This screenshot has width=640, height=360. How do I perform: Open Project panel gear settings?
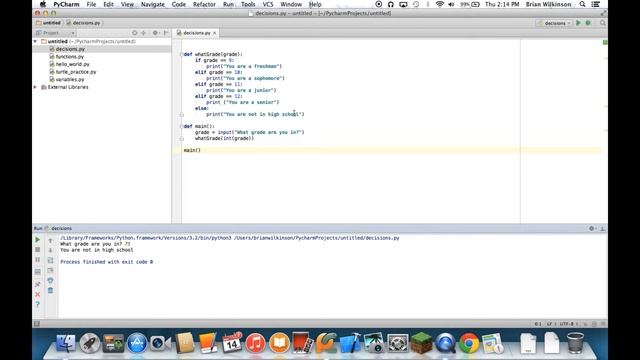coord(155,33)
